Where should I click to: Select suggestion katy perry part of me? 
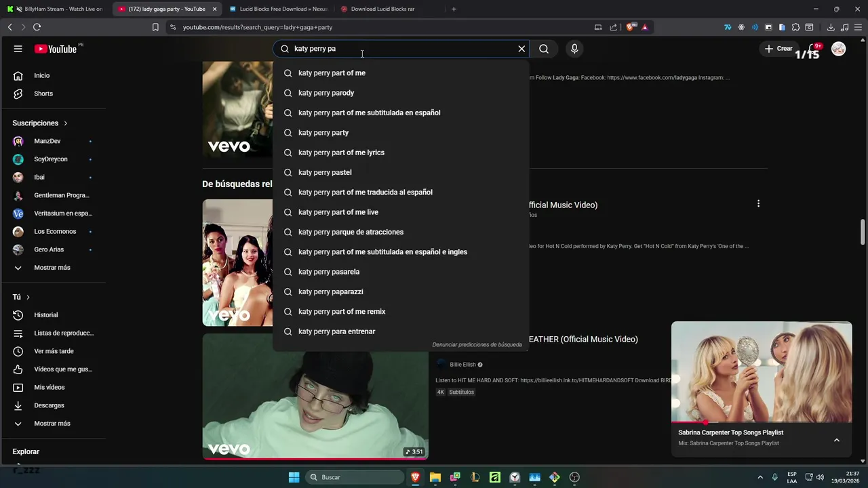pyautogui.click(x=401, y=73)
